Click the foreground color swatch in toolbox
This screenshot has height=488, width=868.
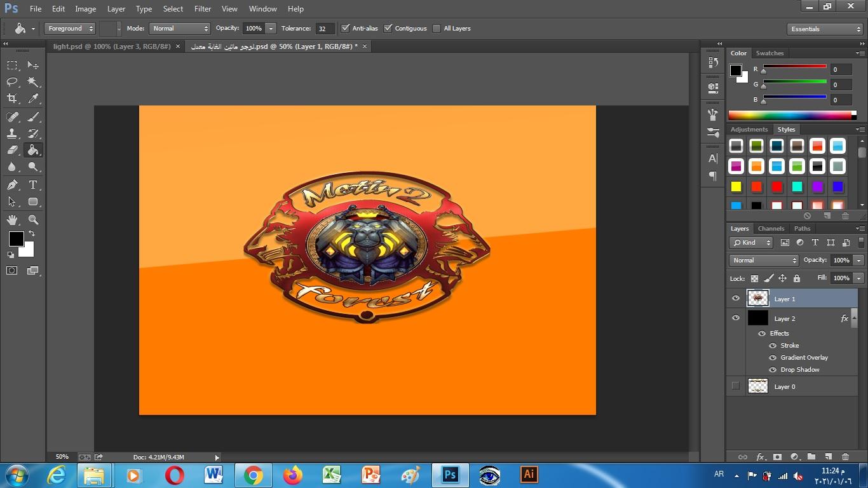pos(16,239)
